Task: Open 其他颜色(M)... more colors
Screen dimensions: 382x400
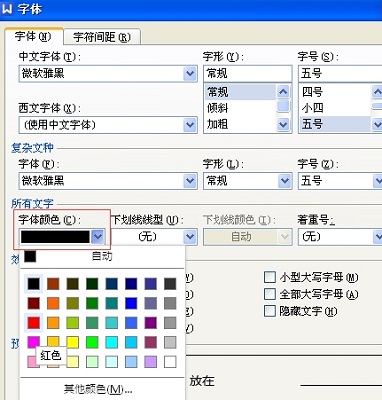Action: (98, 389)
